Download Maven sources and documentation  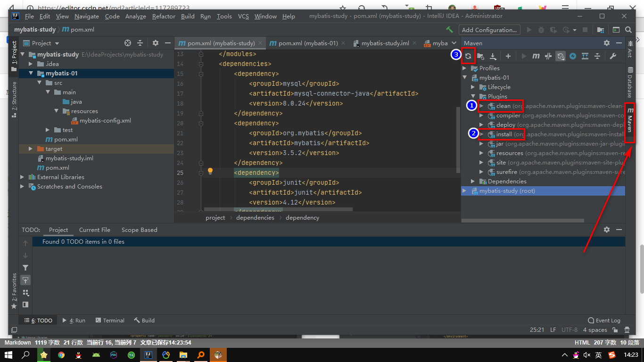(x=493, y=56)
